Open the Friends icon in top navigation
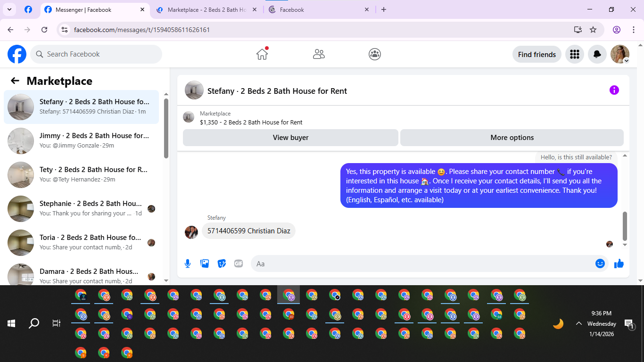This screenshot has height=362, width=644. 319,54
